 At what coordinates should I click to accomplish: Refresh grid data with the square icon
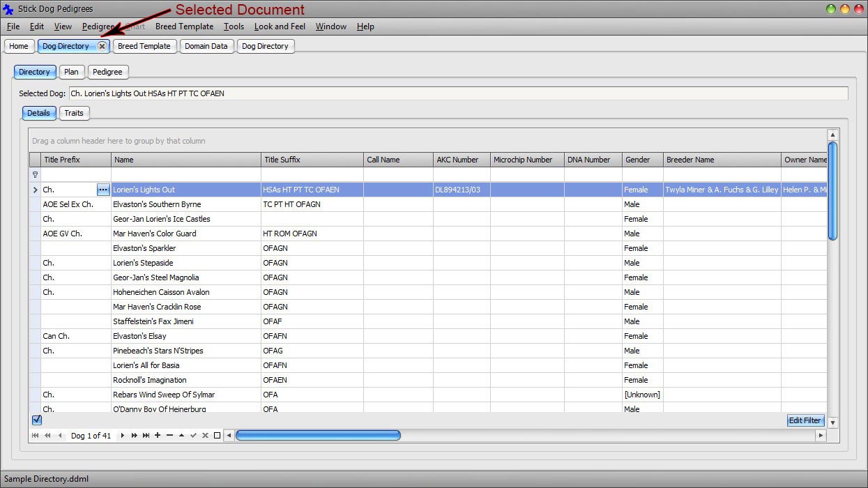coord(216,435)
